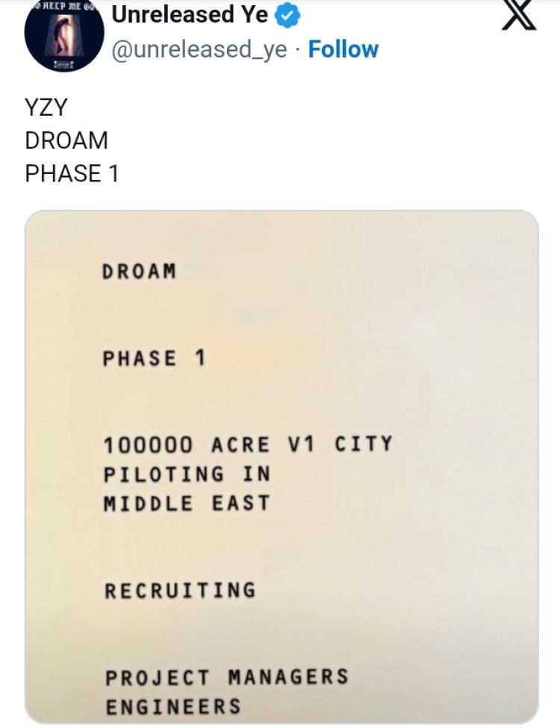Click the ENGINEERS line
Viewport: 560px width, 728px height.
click(x=173, y=706)
